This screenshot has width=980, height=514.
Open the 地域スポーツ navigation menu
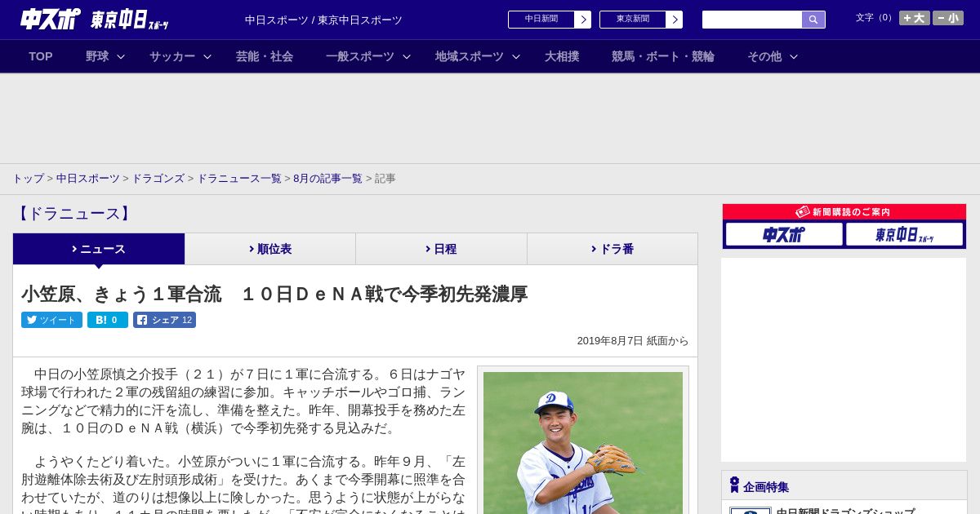coord(470,56)
